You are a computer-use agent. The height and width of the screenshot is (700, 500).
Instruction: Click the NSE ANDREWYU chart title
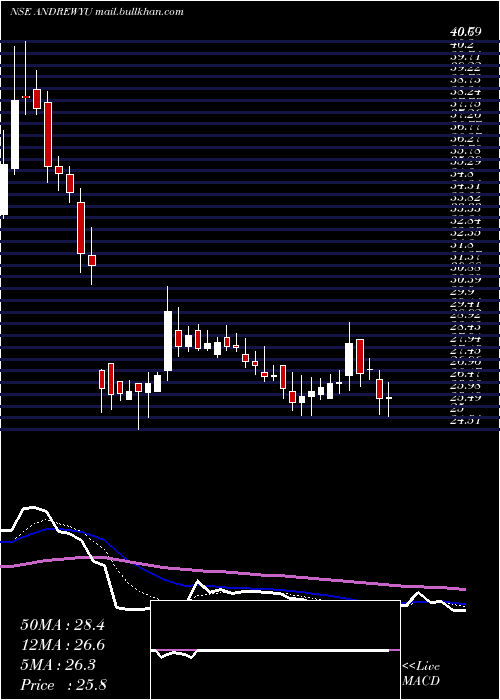(50, 12)
